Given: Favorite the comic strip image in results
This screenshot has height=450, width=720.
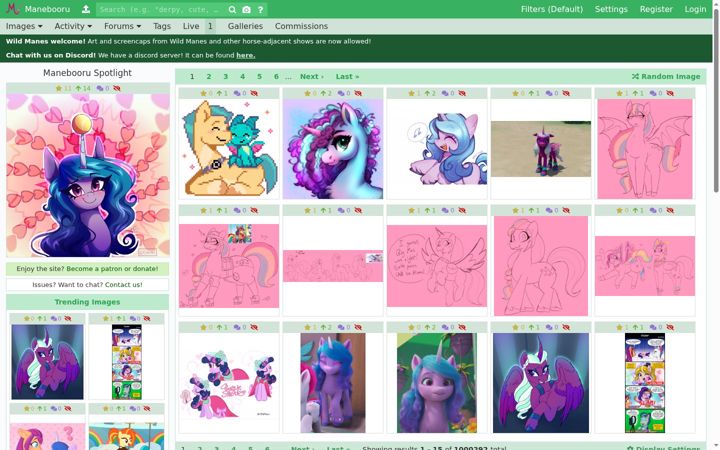Looking at the screenshot, I should click(619, 327).
